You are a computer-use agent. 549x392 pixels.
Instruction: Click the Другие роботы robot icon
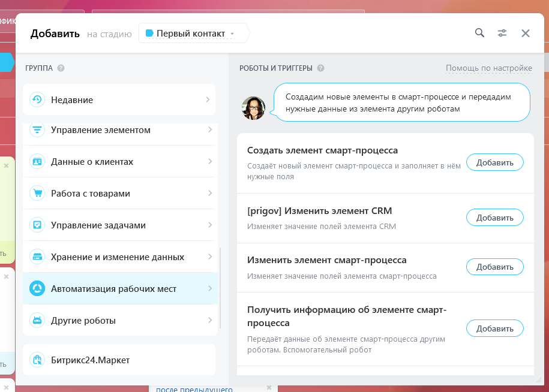coord(37,321)
